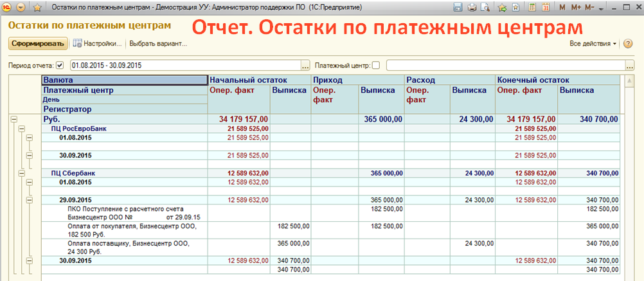Open the Все действия menu
Viewport: 644px width, 281px height.
click(x=593, y=43)
